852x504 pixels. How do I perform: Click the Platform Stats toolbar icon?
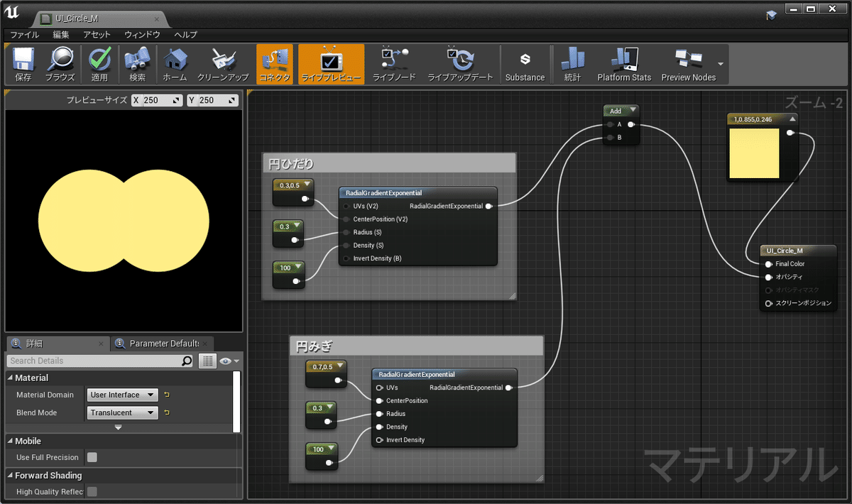624,65
